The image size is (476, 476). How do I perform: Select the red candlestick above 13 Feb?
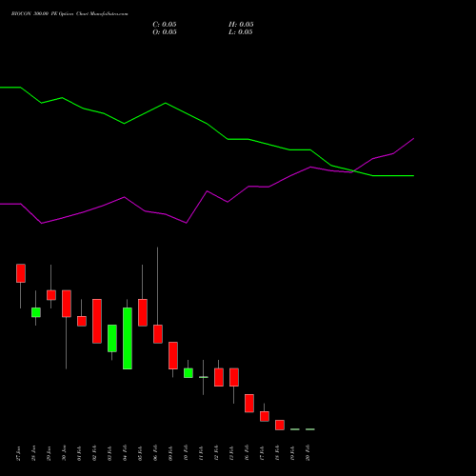pyautogui.click(x=234, y=377)
